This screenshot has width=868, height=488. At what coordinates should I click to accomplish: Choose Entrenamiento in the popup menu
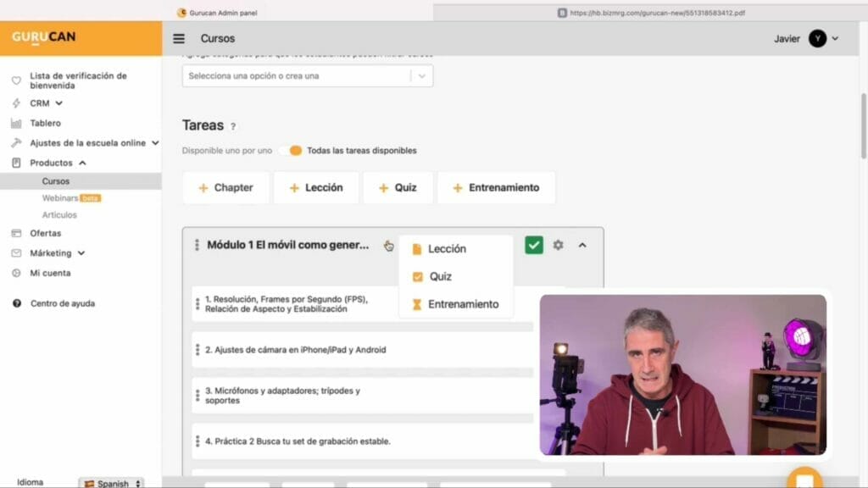click(x=463, y=304)
